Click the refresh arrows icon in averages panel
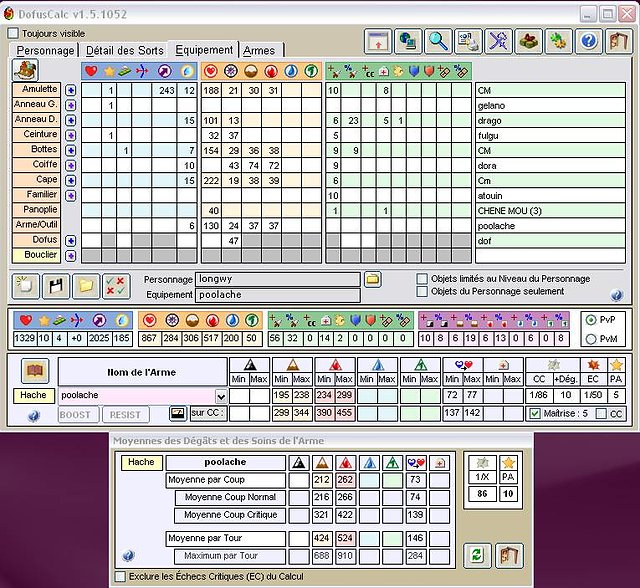Screen dimensions: 640x588 click(477, 555)
